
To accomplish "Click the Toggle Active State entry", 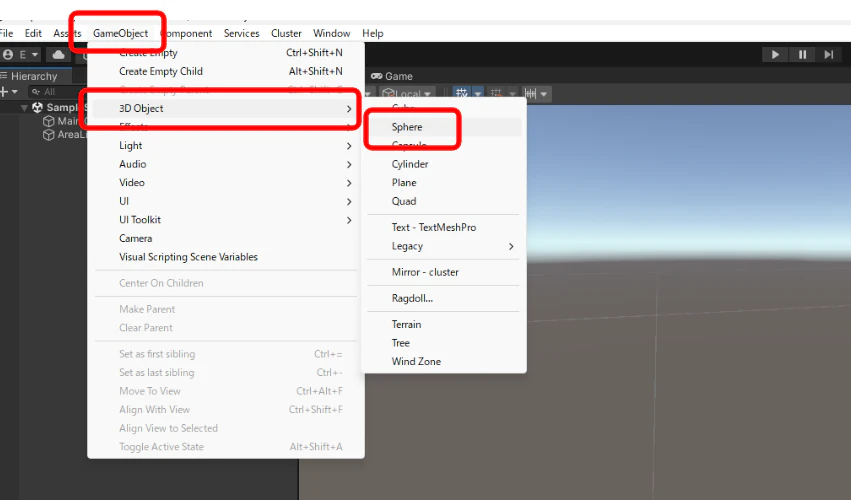I will (x=226, y=447).
